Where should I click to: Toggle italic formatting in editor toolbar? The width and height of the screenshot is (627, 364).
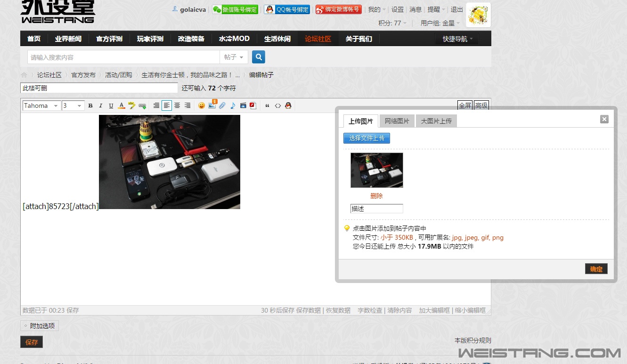pyautogui.click(x=100, y=105)
